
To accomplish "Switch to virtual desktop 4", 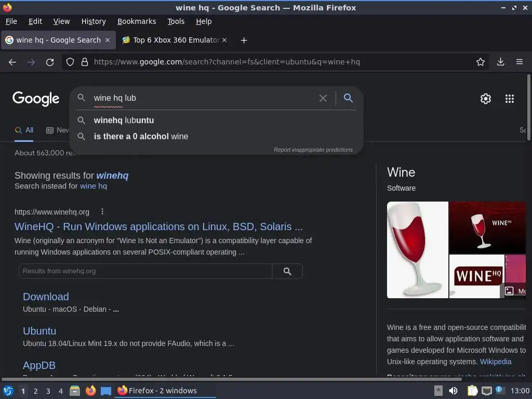I will pos(61,391).
